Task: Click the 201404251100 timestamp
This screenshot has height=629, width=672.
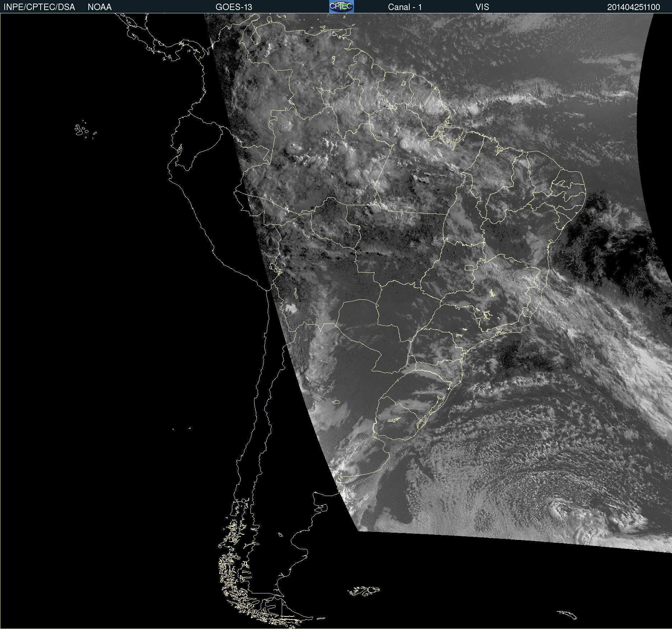Action: pyautogui.click(x=634, y=7)
